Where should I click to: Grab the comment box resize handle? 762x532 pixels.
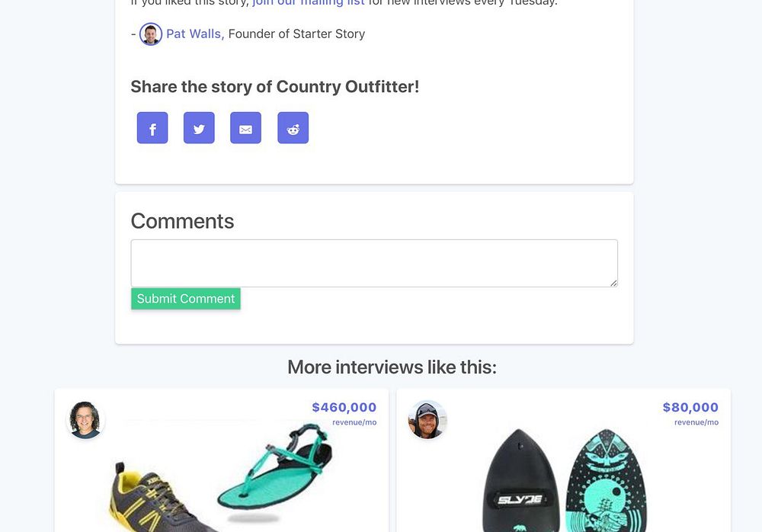[x=613, y=283]
